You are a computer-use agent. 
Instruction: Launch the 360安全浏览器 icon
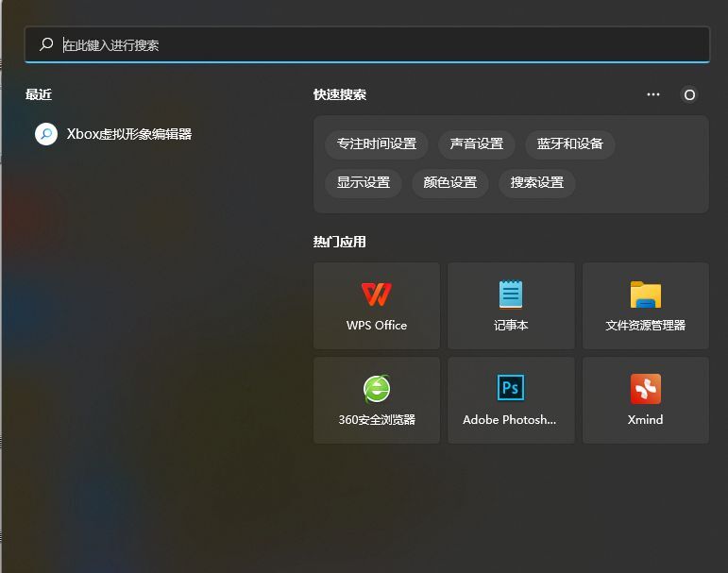click(377, 389)
